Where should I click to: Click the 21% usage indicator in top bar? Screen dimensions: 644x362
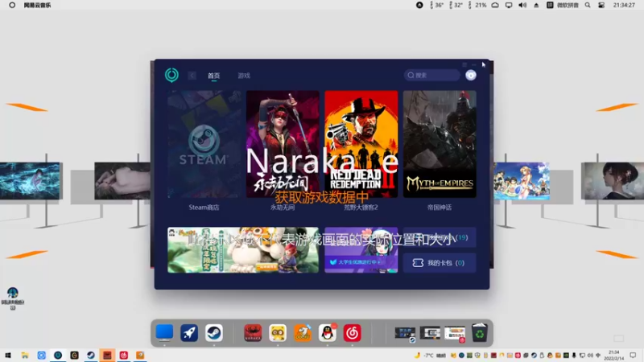click(x=477, y=6)
